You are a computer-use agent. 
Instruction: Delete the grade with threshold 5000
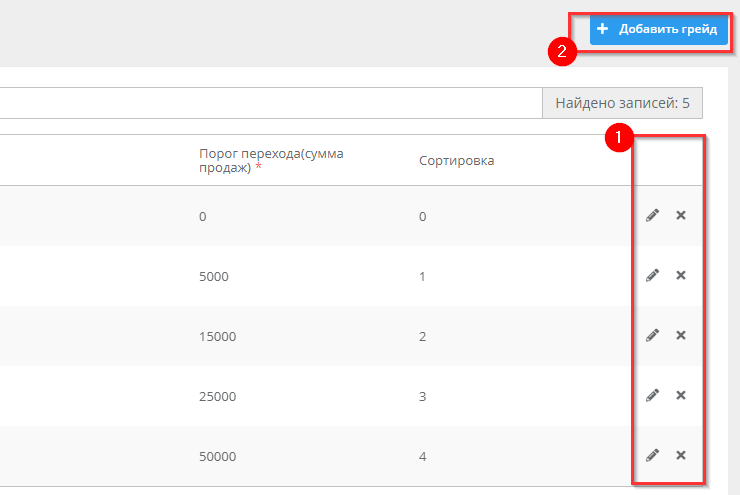(x=681, y=275)
